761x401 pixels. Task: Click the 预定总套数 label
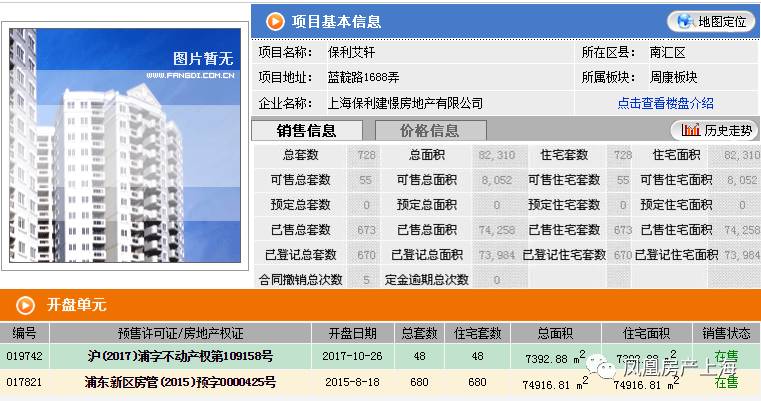300,205
